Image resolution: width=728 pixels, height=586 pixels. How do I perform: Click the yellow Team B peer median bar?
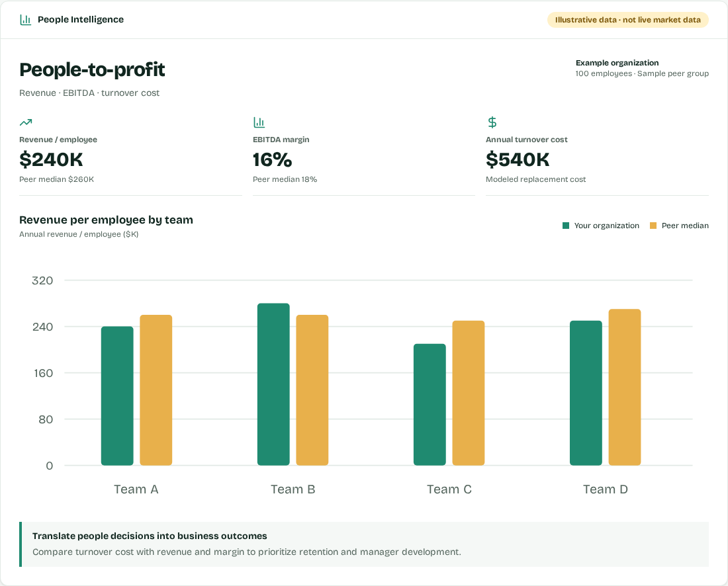(312, 390)
